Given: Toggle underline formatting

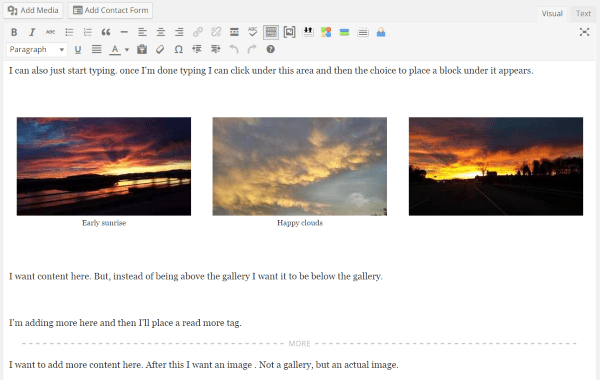Looking at the screenshot, I should [x=78, y=50].
